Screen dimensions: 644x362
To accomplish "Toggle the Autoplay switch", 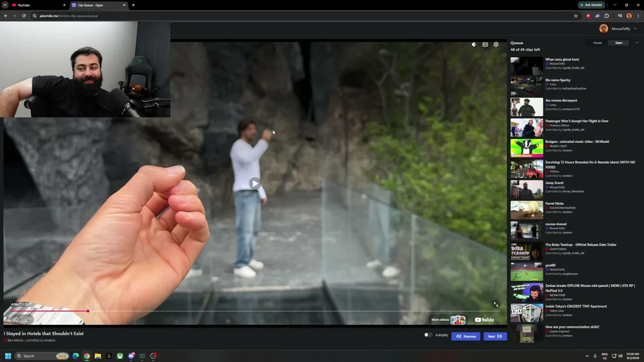I will pyautogui.click(x=428, y=335).
